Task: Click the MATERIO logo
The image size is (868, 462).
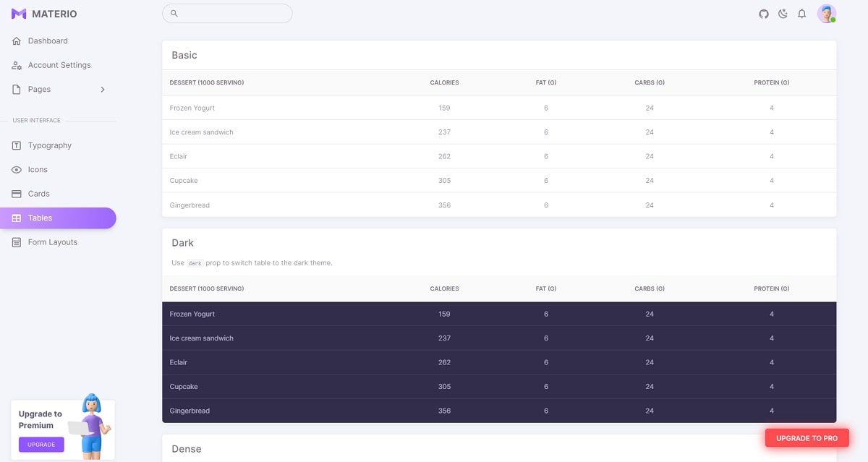Action: [x=43, y=13]
